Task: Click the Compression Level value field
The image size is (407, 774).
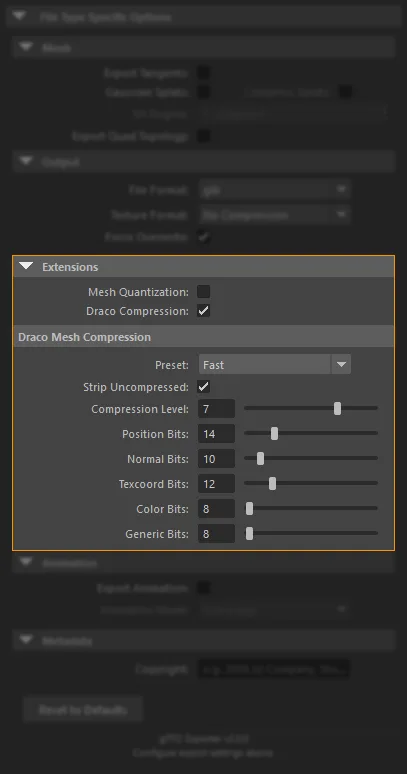Action: tap(216, 409)
